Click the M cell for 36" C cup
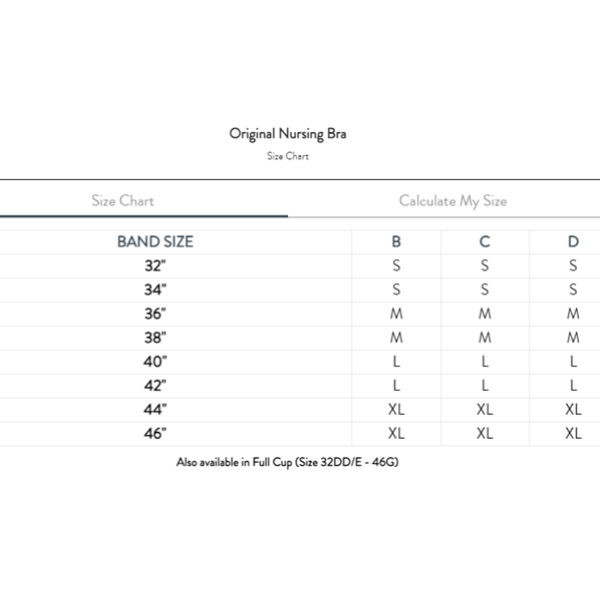Viewport: 600px width, 600px height. [x=485, y=314]
